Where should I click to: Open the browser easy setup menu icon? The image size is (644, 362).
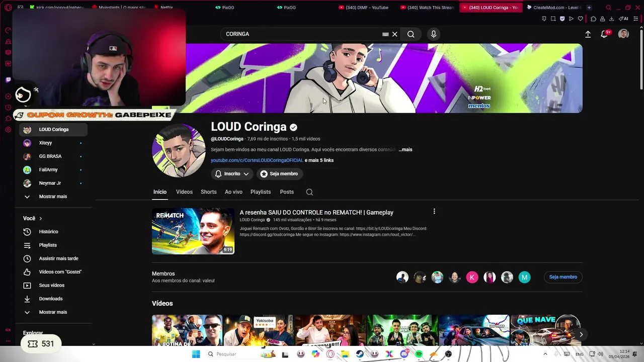636,19
